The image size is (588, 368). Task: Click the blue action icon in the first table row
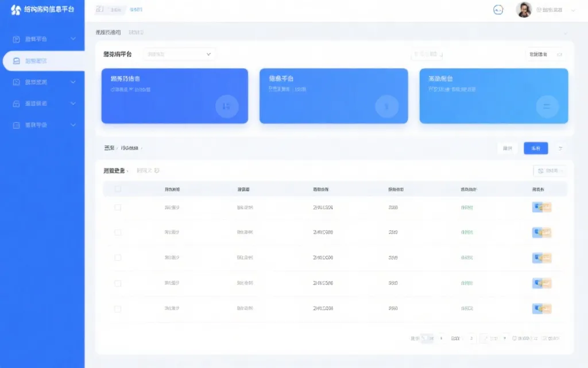tap(537, 207)
